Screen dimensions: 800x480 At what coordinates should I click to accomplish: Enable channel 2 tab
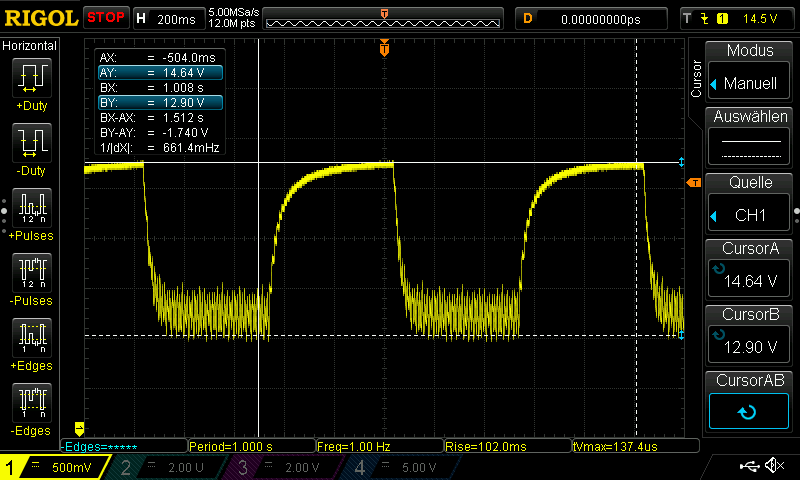(x=167, y=467)
